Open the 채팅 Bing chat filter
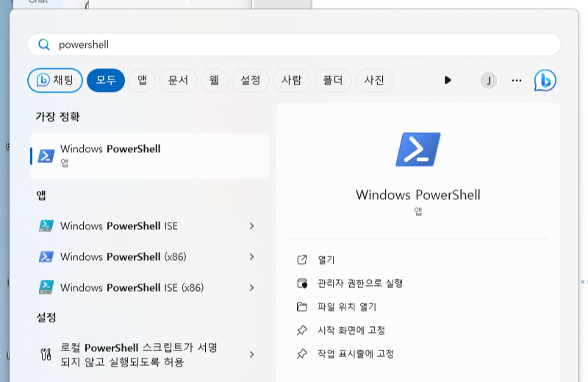The image size is (588, 382). pos(55,80)
